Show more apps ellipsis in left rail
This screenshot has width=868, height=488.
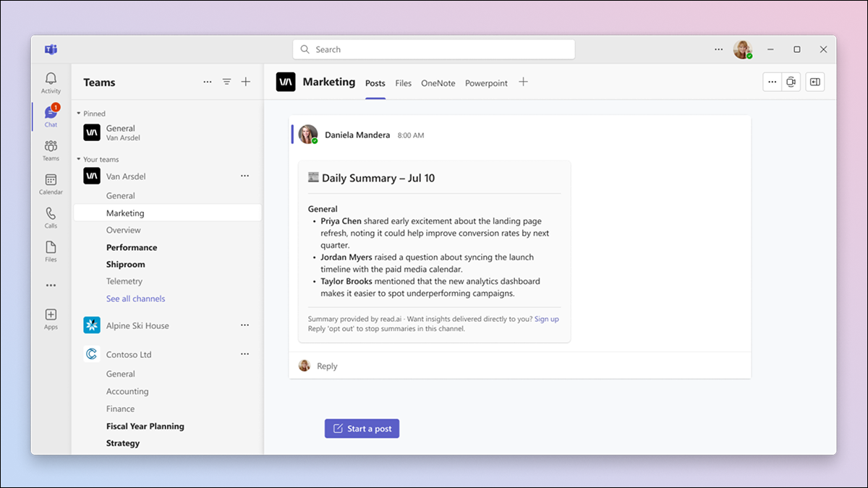[51, 286]
